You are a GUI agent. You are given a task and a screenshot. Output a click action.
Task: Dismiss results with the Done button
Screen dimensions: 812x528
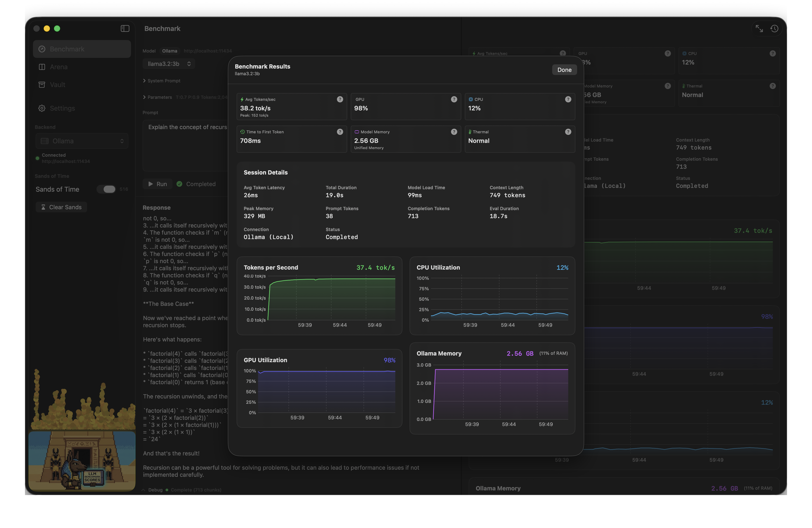[x=564, y=69]
